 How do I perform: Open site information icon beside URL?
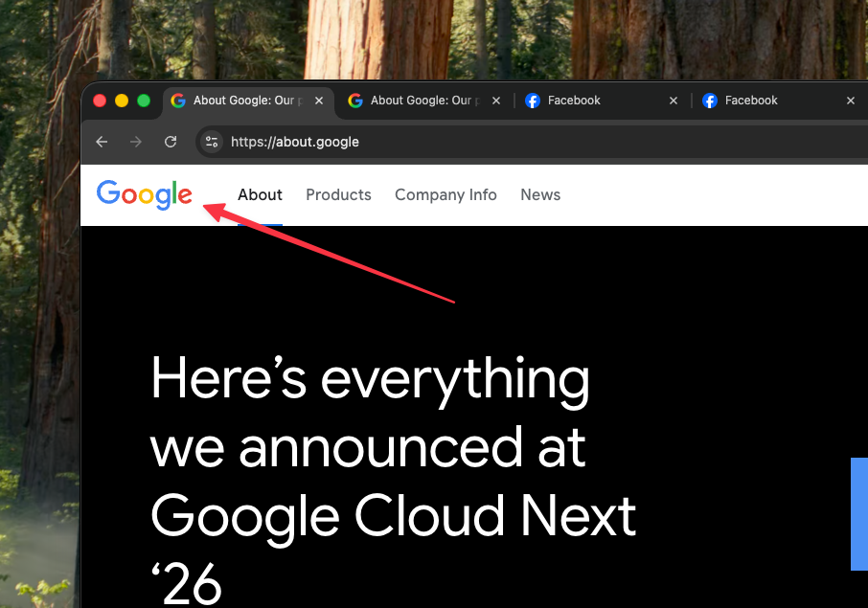212,142
